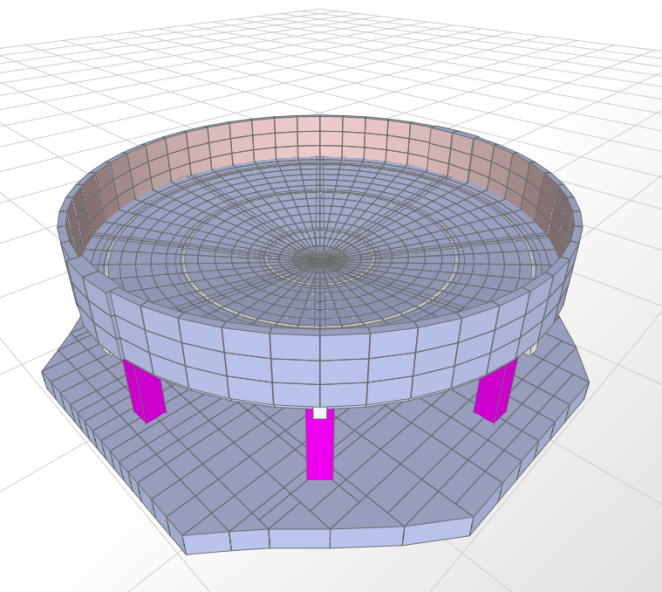Image resolution: width=662 pixels, height=592 pixels.
Task: Pick the white block atop the front column
Action: (320, 413)
